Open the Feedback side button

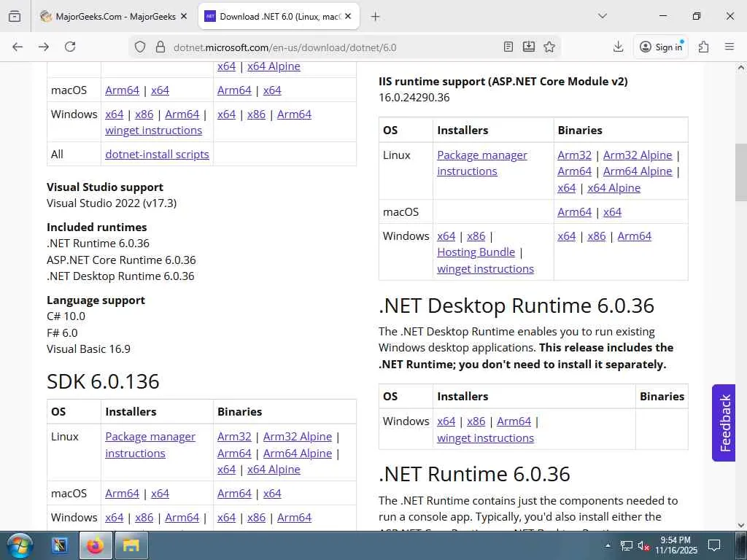click(724, 423)
